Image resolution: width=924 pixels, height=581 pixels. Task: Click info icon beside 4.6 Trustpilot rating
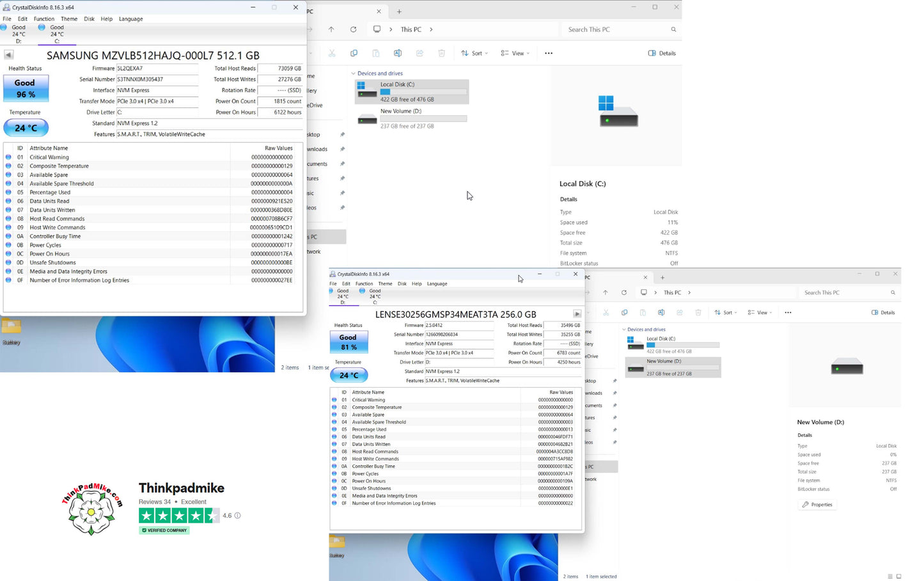237,515
